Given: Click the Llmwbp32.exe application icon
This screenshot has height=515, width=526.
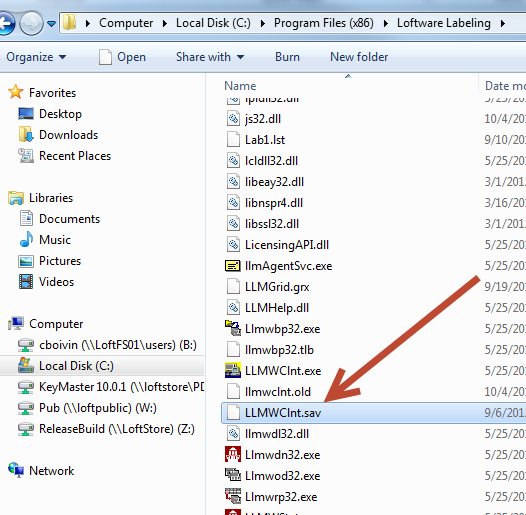Looking at the screenshot, I should [x=233, y=328].
